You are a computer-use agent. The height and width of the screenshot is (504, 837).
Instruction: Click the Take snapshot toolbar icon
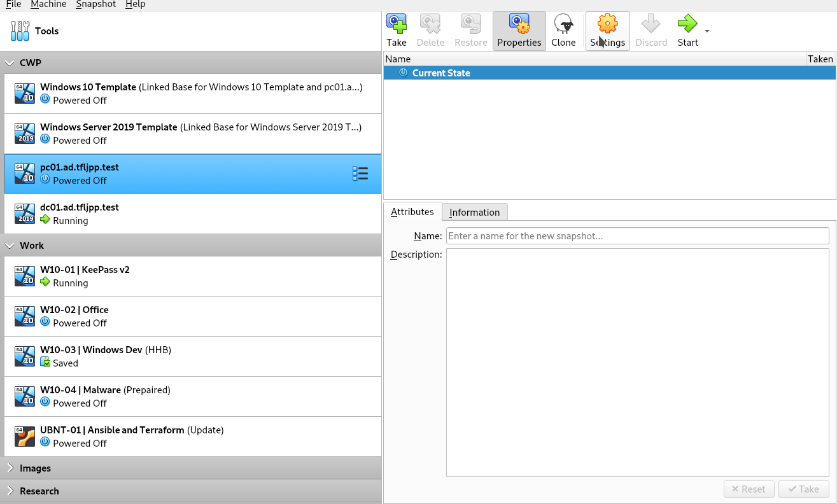click(397, 24)
